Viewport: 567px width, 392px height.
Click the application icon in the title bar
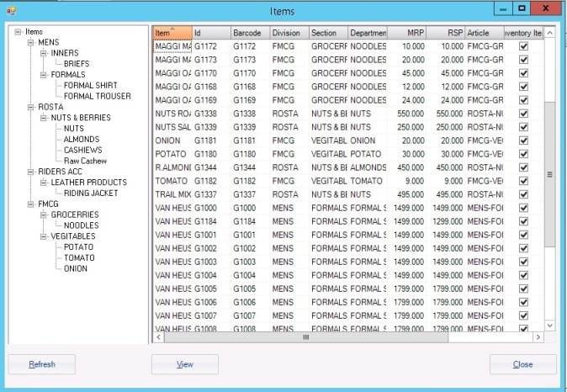tap(11, 10)
